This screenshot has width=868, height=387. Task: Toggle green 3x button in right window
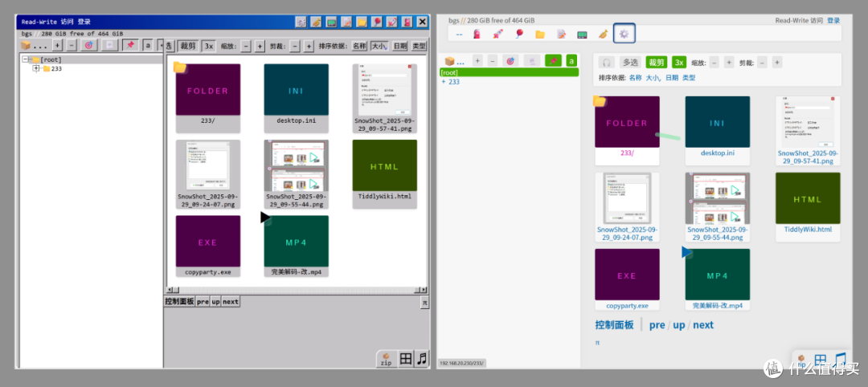pyautogui.click(x=680, y=63)
